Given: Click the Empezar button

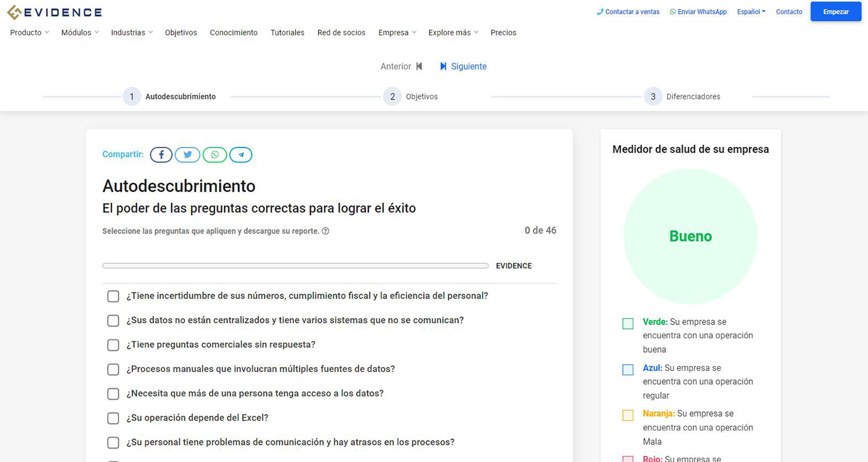Looking at the screenshot, I should 835,12.
